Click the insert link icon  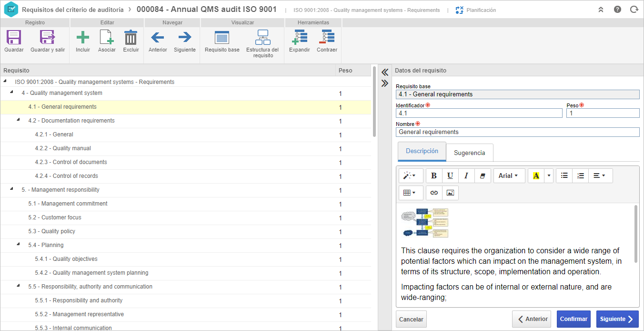(x=434, y=193)
